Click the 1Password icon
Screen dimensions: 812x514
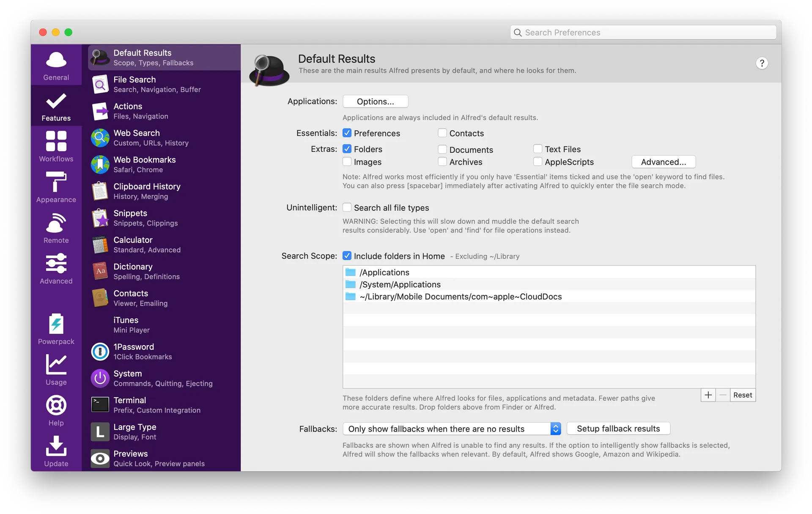(x=100, y=352)
